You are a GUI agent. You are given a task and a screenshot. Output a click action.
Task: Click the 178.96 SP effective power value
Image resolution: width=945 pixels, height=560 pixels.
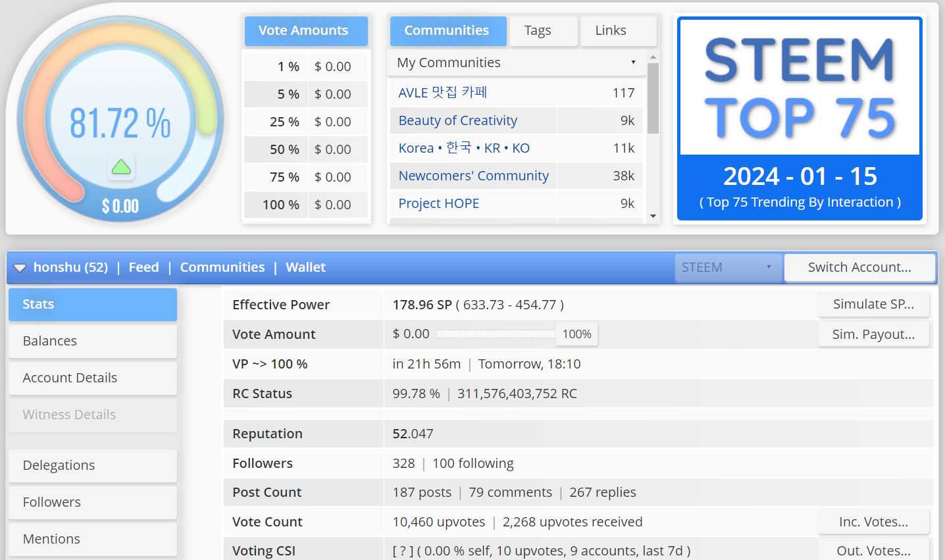422,305
